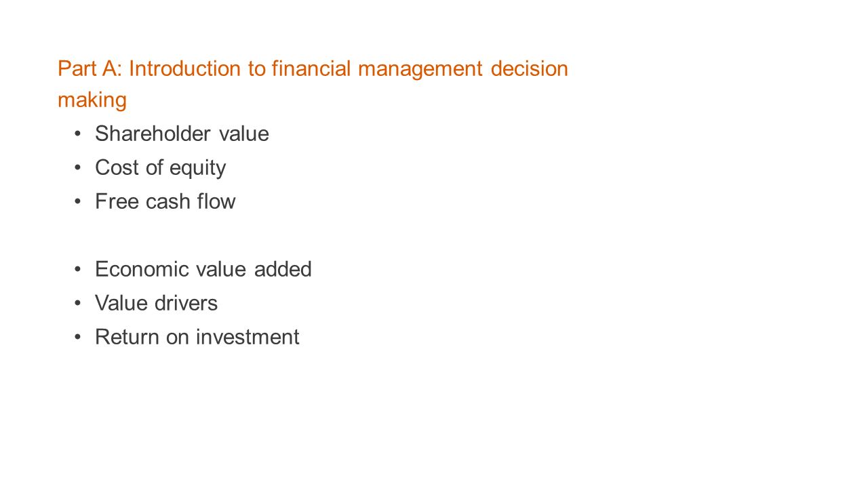Click the word 'making' in the heading

coord(92,101)
